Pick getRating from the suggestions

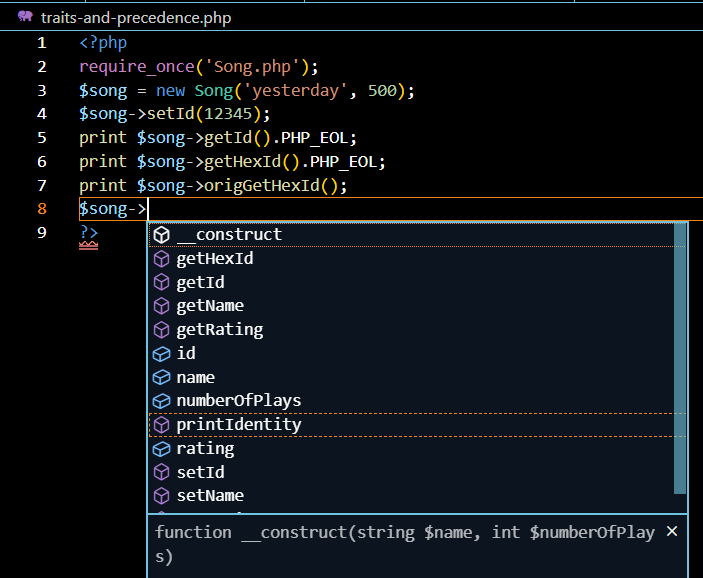[219, 330]
